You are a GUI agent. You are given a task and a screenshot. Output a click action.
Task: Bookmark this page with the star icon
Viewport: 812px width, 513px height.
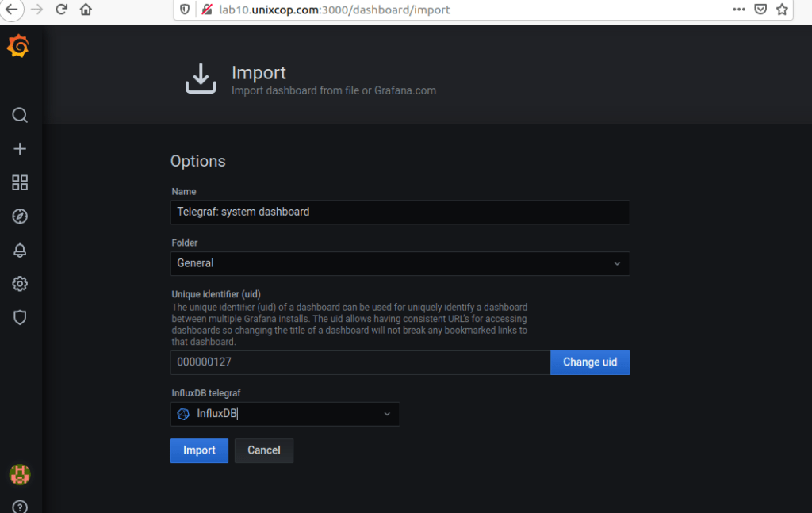pyautogui.click(x=782, y=10)
